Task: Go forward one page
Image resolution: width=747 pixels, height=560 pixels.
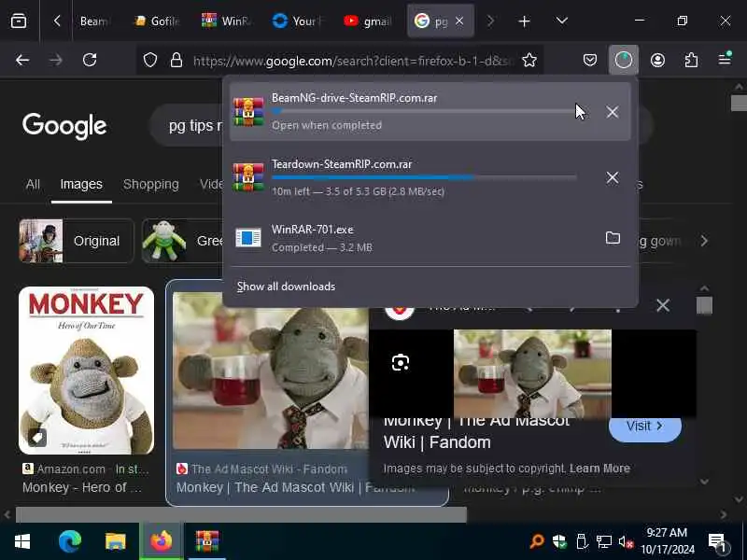Action: (56, 60)
